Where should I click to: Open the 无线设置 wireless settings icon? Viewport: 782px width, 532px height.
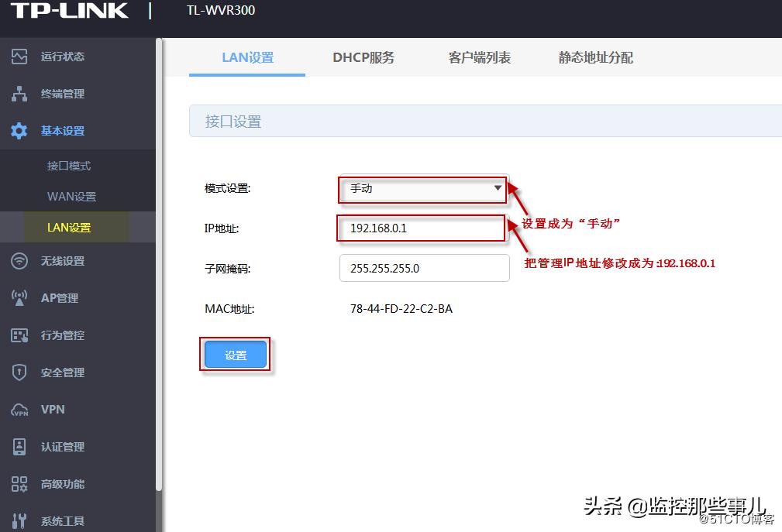pyautogui.click(x=21, y=260)
